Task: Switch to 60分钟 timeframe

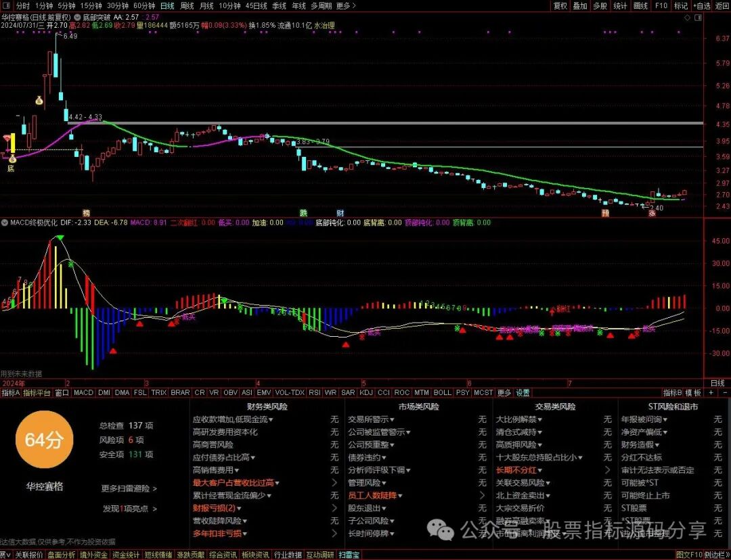Action: (x=144, y=5)
